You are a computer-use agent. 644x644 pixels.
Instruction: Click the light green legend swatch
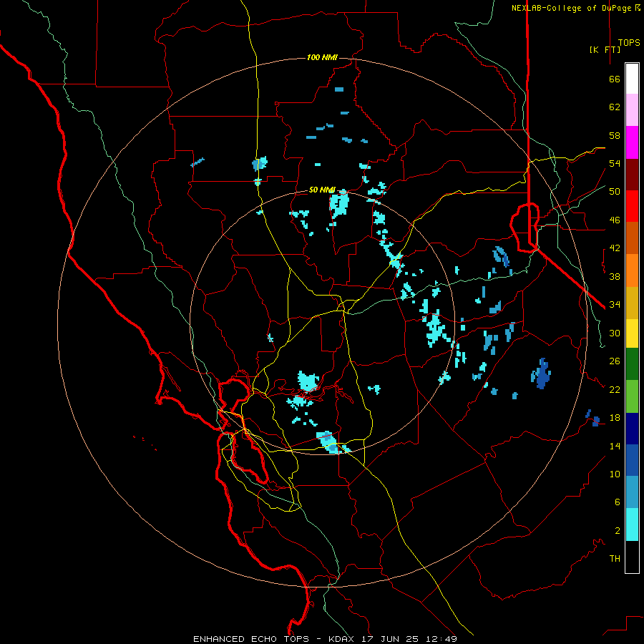[632, 396]
